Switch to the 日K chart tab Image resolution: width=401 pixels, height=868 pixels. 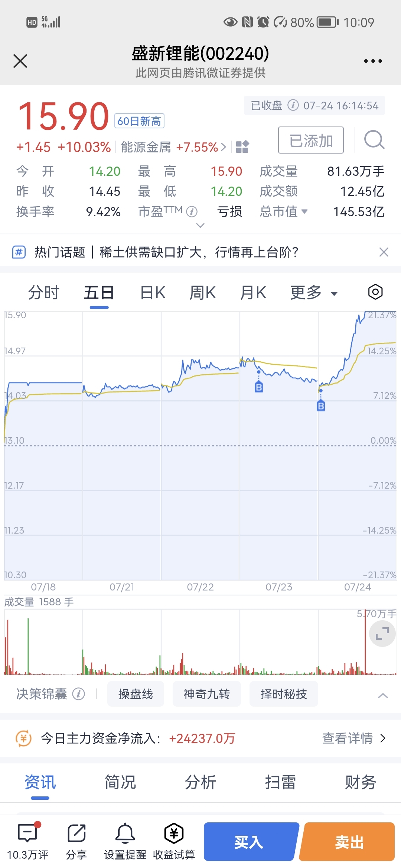(x=153, y=293)
